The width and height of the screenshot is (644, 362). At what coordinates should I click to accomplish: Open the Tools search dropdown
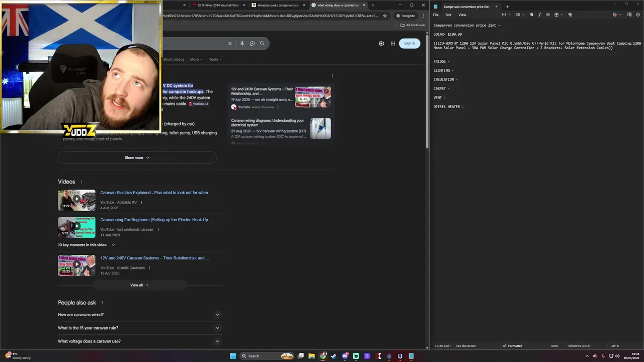click(215, 59)
